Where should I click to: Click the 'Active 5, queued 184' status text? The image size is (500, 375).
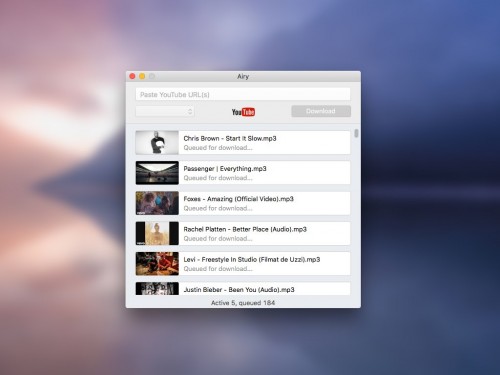coord(243,303)
